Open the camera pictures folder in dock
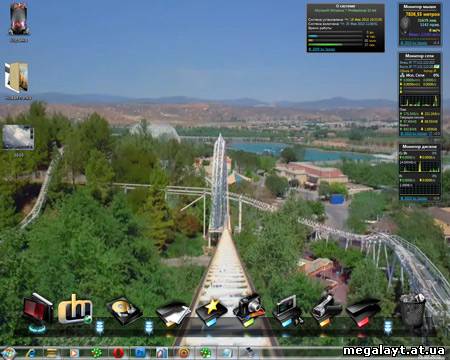Image resolution: width=450 pixels, height=360 pixels. click(x=249, y=310)
